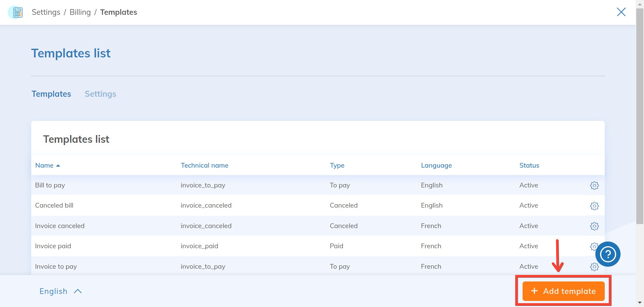Select the Templates tab

(51, 94)
